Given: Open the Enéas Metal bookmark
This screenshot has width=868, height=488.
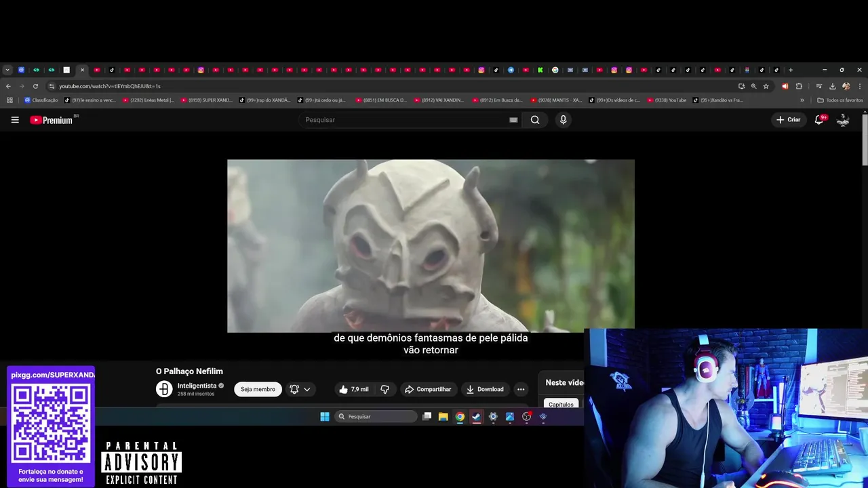Looking at the screenshot, I should 149,100.
